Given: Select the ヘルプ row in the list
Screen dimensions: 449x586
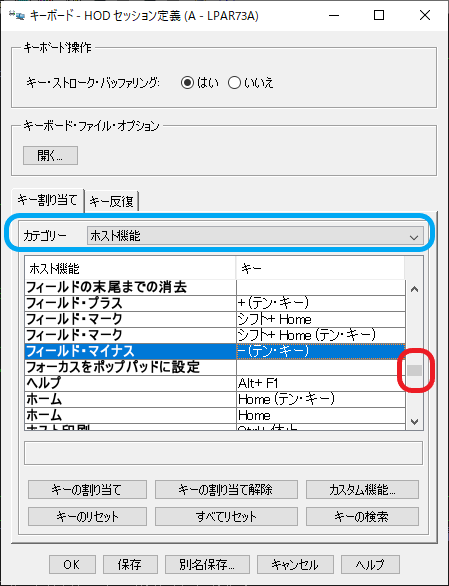Looking at the screenshot, I should point(215,383).
